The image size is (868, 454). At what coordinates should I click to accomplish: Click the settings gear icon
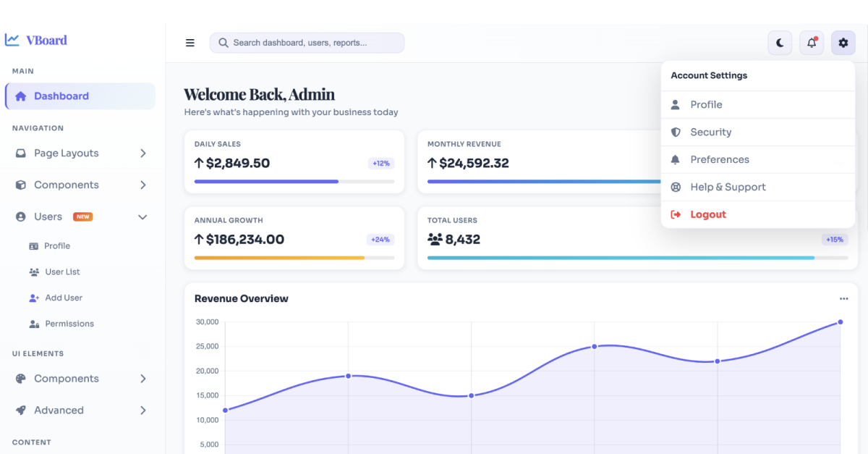tap(843, 43)
